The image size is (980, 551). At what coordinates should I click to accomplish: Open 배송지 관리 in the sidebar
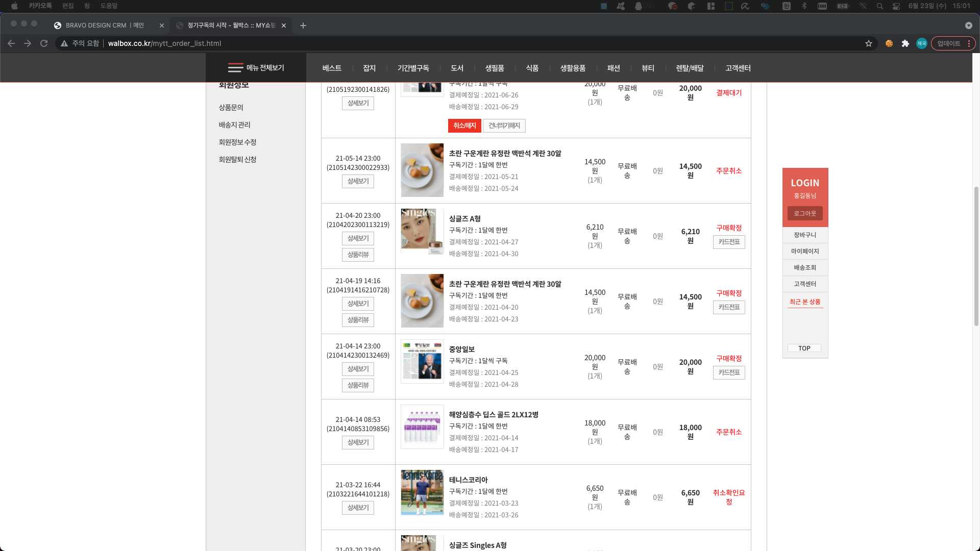pyautogui.click(x=234, y=125)
